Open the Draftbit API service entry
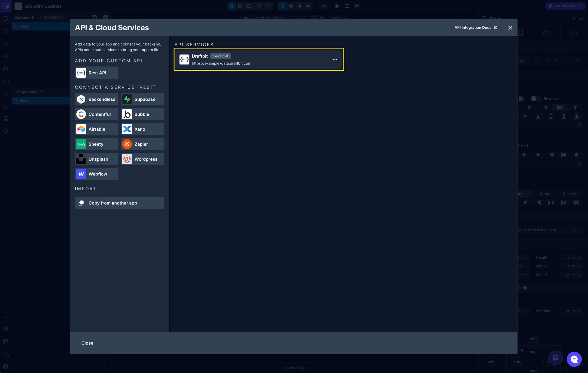 (x=252, y=59)
